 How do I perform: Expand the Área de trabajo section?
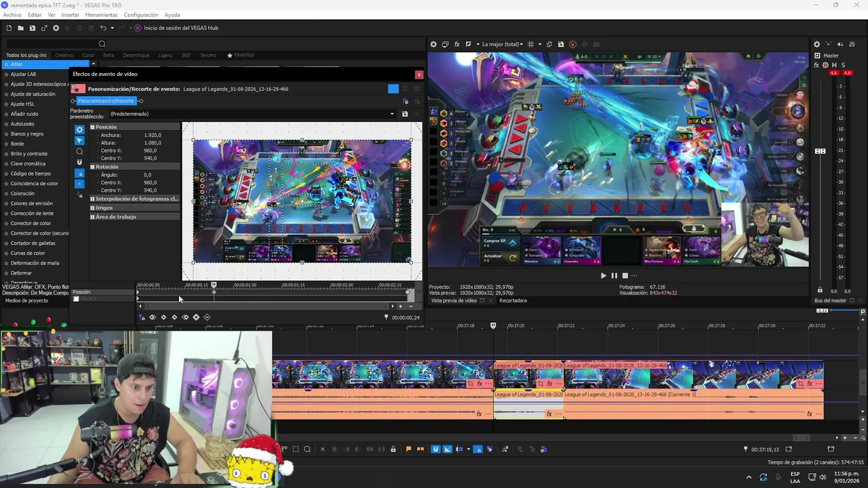[x=93, y=217]
